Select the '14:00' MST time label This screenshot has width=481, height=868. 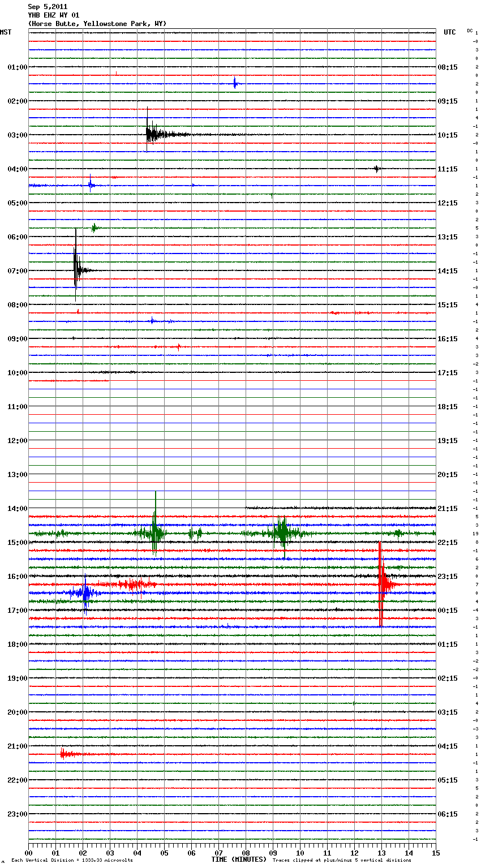18,509
